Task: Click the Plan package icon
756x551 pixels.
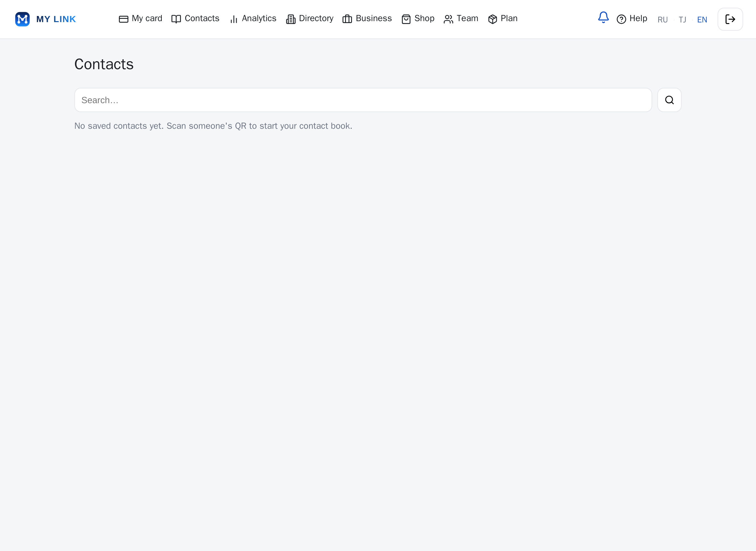Action: tap(493, 19)
